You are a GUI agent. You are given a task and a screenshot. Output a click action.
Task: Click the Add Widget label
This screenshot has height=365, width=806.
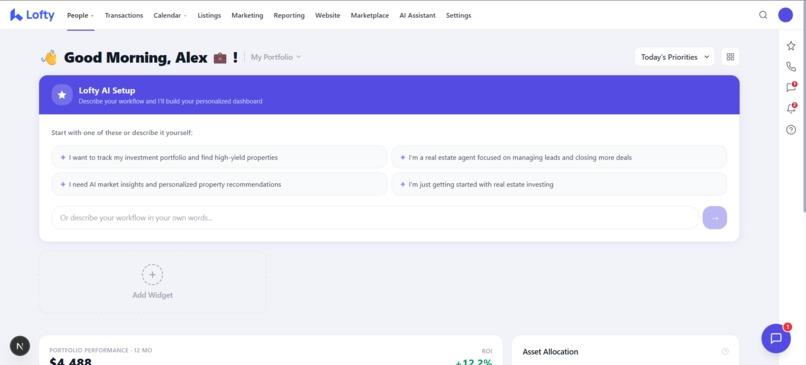[153, 295]
